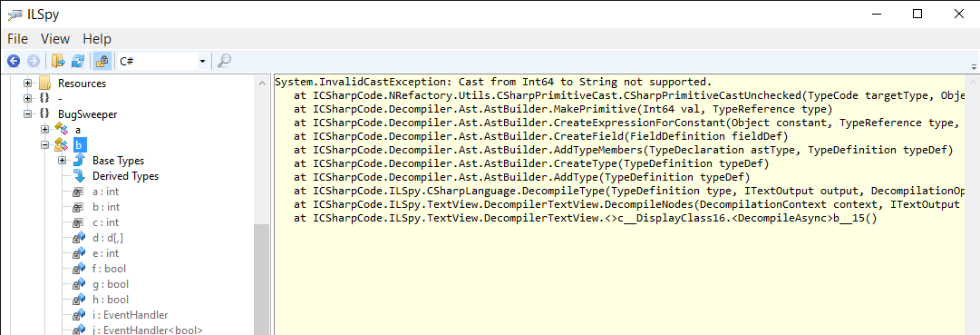Expand class a in BugSweeper

pyautogui.click(x=45, y=130)
